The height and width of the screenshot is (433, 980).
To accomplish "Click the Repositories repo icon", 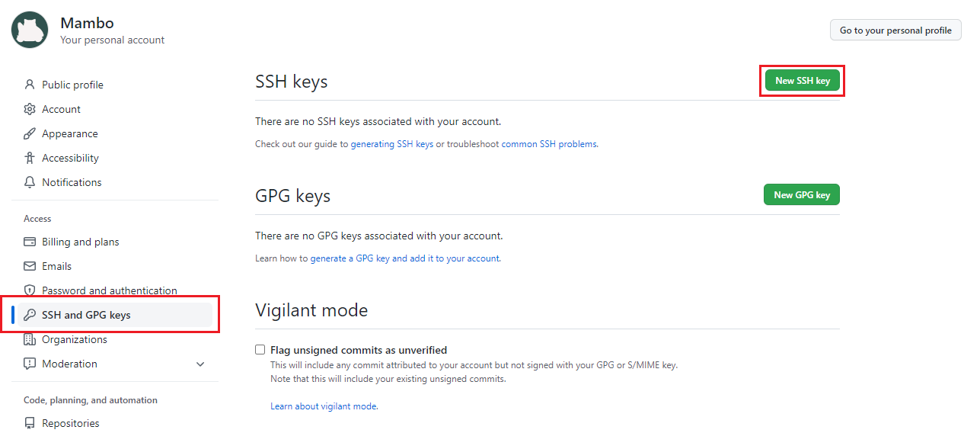I will point(30,423).
